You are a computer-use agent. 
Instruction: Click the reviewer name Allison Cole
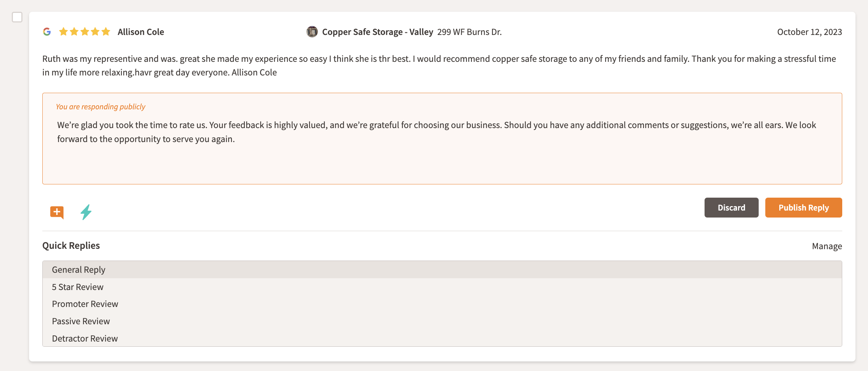tap(141, 32)
